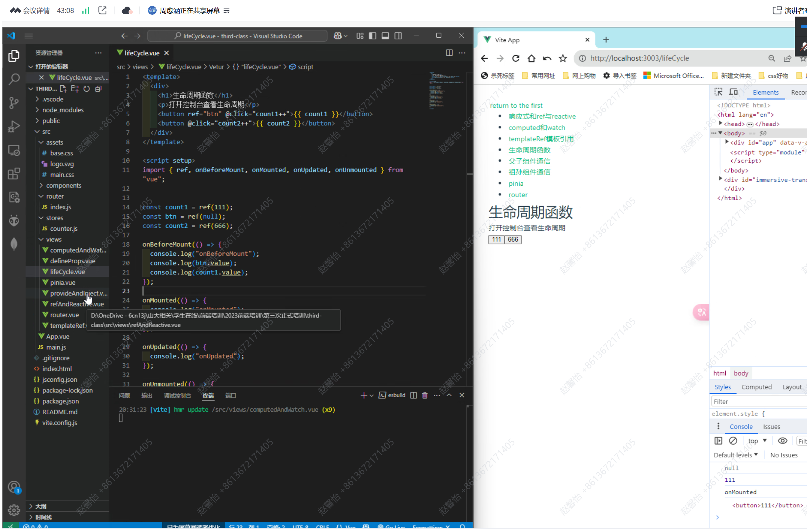Viewport: 807px width, 532px height.
Task: Reload the Vite App browser page
Action: 515,58
